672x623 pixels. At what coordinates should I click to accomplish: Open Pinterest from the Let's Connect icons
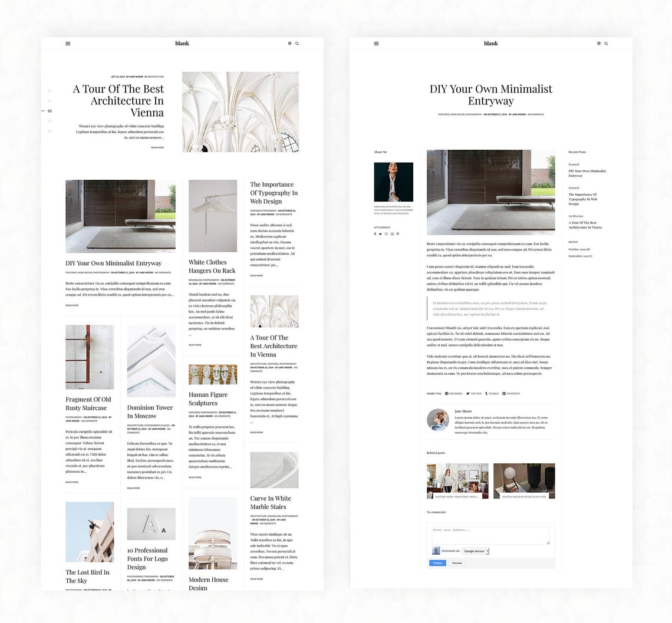coord(398,234)
